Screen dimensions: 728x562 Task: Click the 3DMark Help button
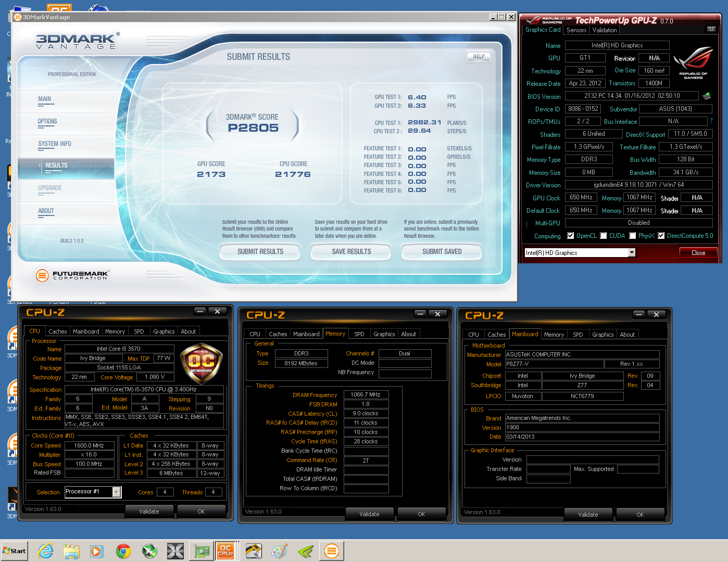[x=479, y=57]
